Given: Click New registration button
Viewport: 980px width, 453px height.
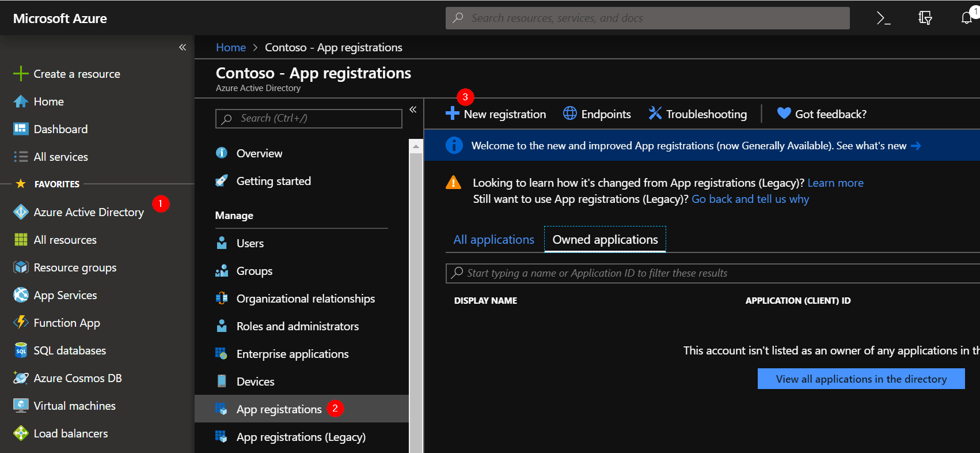Looking at the screenshot, I should 496,114.
